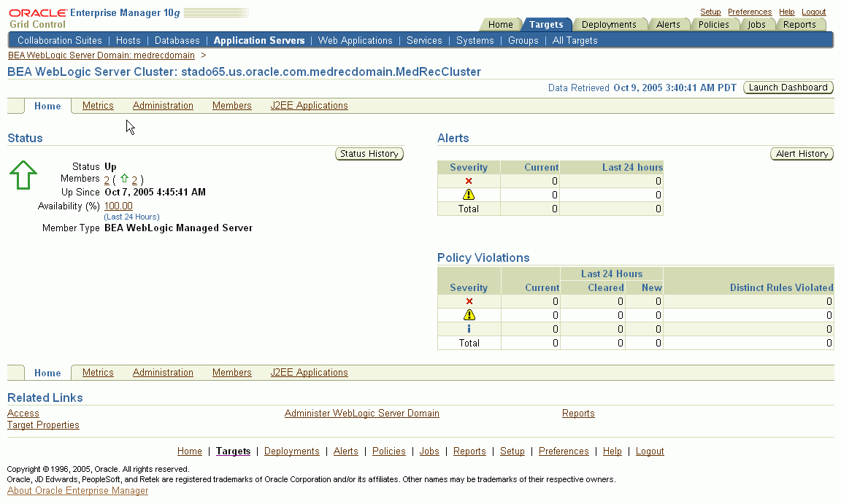Open the J2EE Applications subtab

coord(309,105)
